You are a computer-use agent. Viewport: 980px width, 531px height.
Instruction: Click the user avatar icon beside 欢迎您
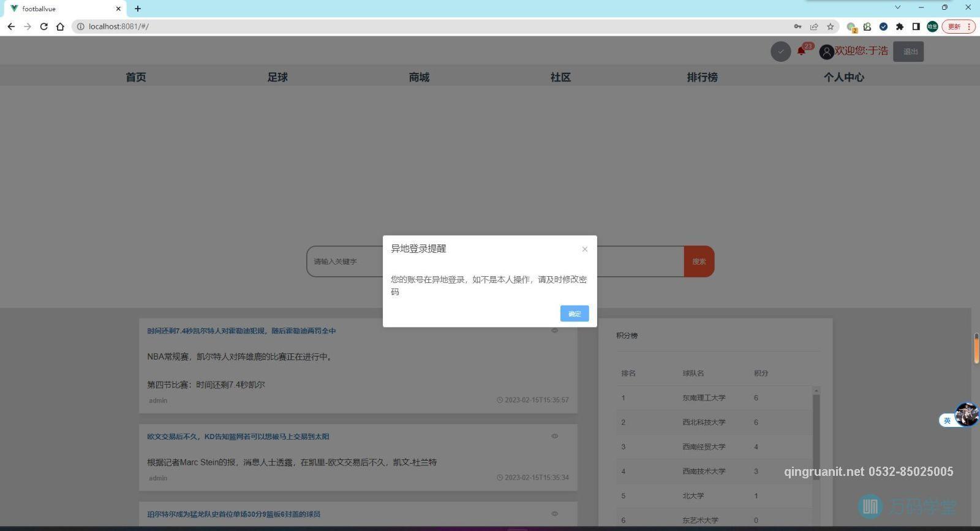tap(826, 52)
